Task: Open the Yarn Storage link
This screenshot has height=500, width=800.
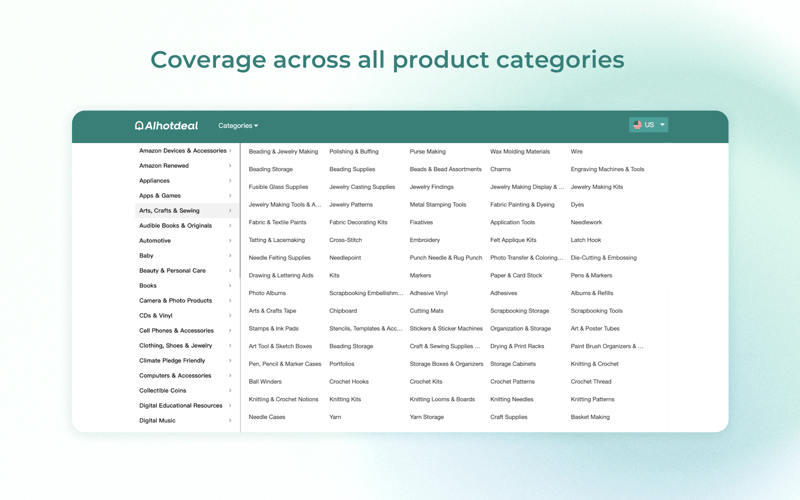Action: [x=427, y=417]
